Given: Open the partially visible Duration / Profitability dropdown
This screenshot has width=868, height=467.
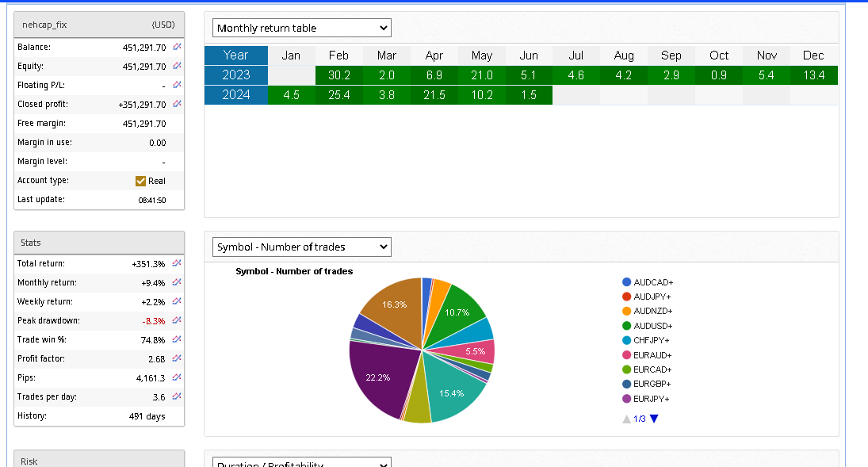Looking at the screenshot, I should coord(302,463).
